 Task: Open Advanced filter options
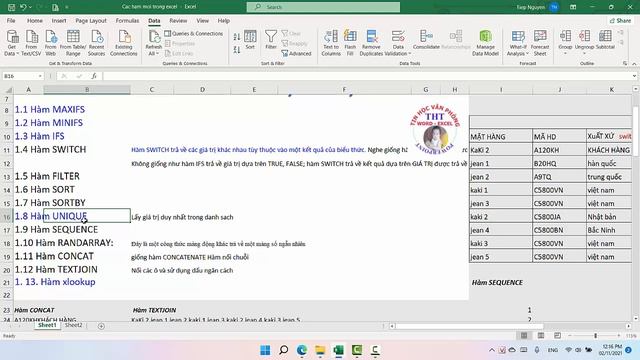point(297,53)
